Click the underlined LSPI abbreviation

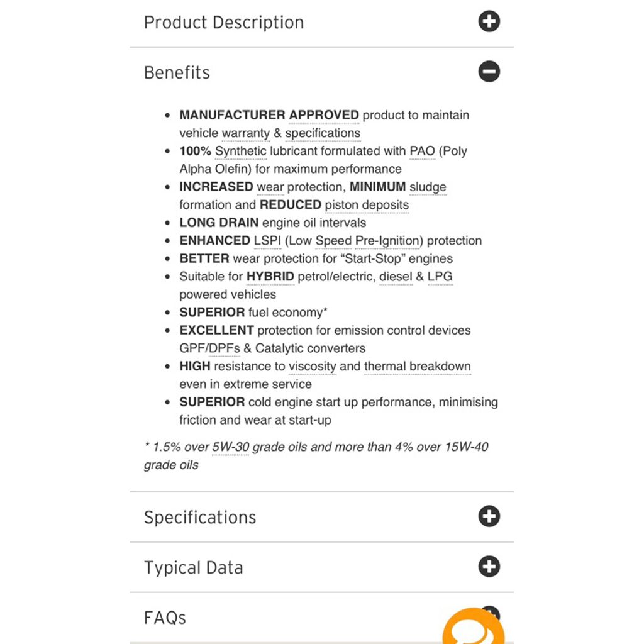click(x=267, y=241)
